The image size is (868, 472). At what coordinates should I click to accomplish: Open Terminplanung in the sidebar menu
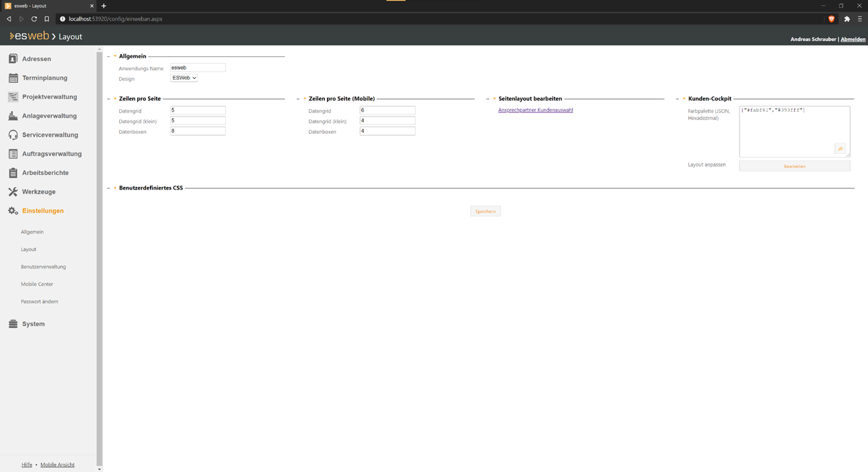(45, 78)
